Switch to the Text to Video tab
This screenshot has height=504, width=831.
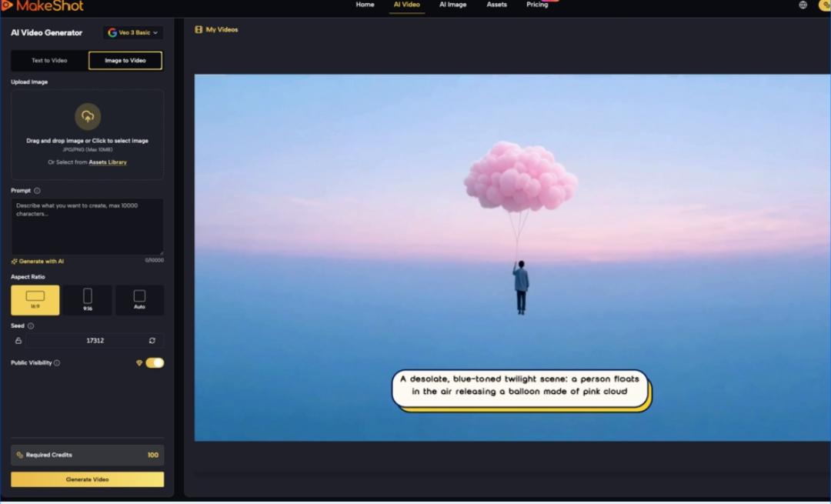pos(49,61)
